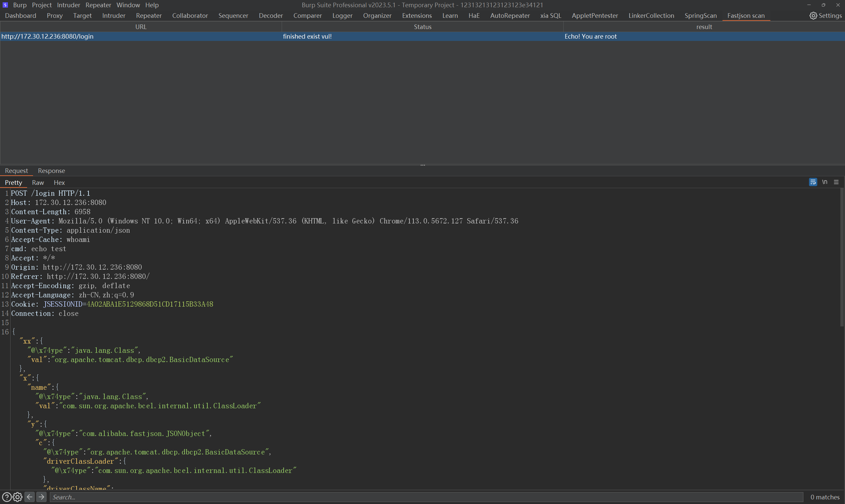Open the message editor hamburger menu
Screen dimensions: 845x504
[x=836, y=183]
